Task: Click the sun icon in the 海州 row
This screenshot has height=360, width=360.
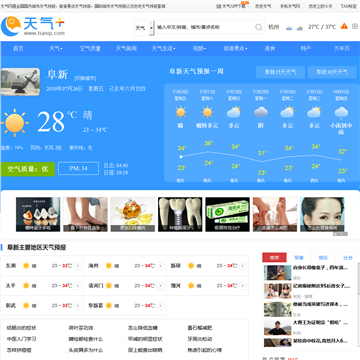Action: 108,266
